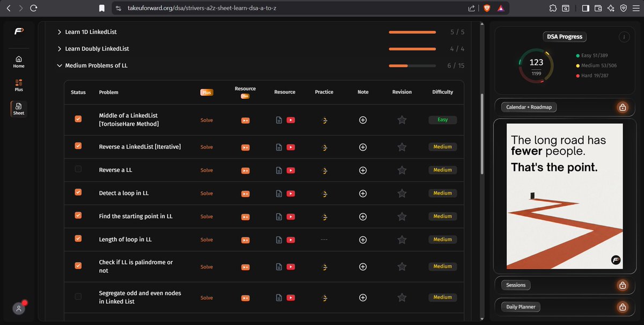Click the Medium 53/506 stat

(x=597, y=66)
